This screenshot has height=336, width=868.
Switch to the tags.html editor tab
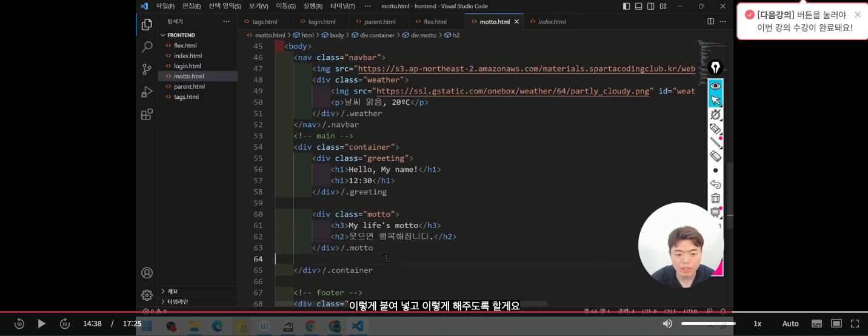tap(264, 21)
